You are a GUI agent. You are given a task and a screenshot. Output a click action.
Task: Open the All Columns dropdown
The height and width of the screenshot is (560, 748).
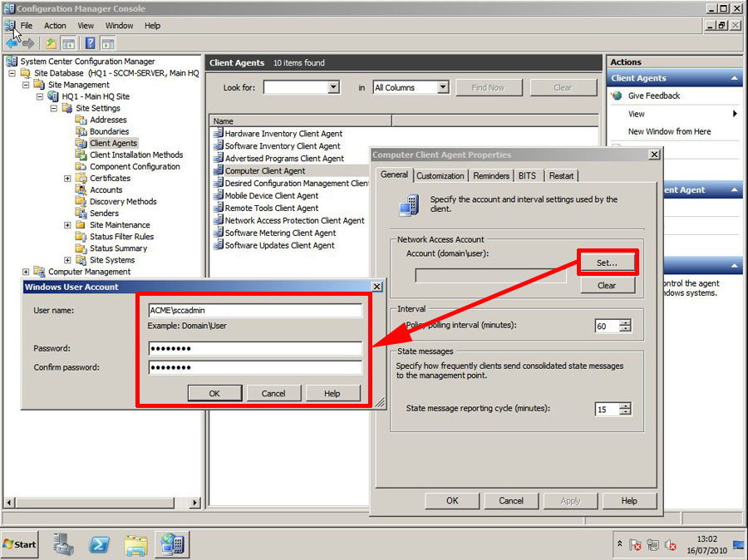(443, 87)
